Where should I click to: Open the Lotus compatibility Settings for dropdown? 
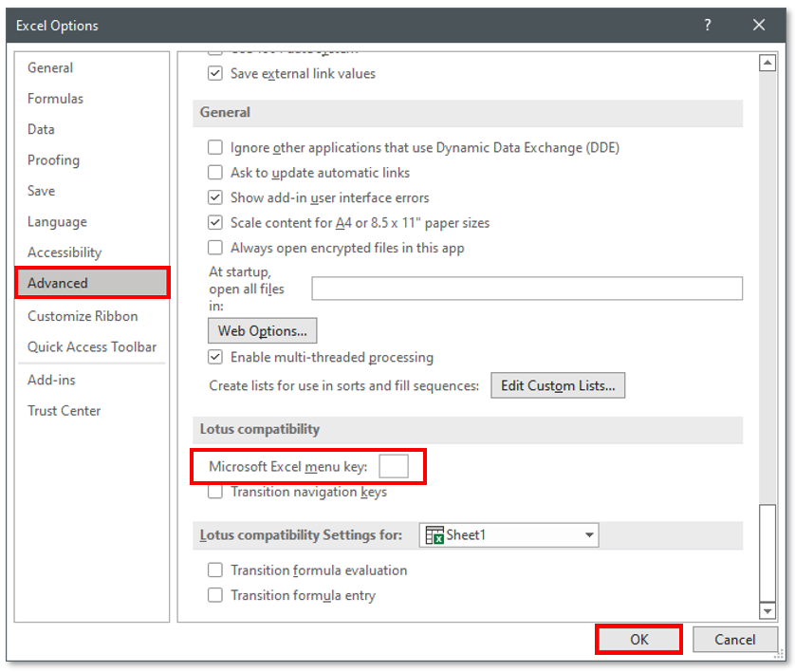[x=588, y=534]
